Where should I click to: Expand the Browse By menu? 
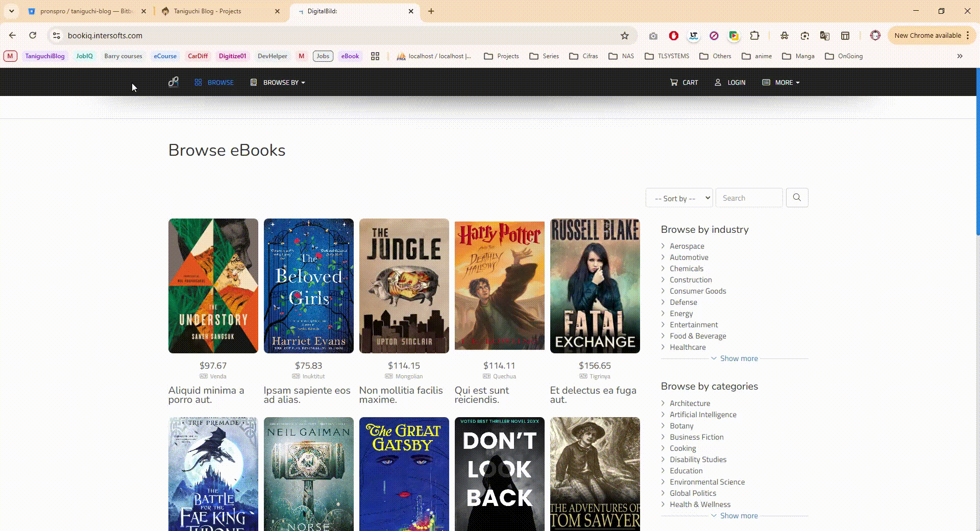pos(278,82)
